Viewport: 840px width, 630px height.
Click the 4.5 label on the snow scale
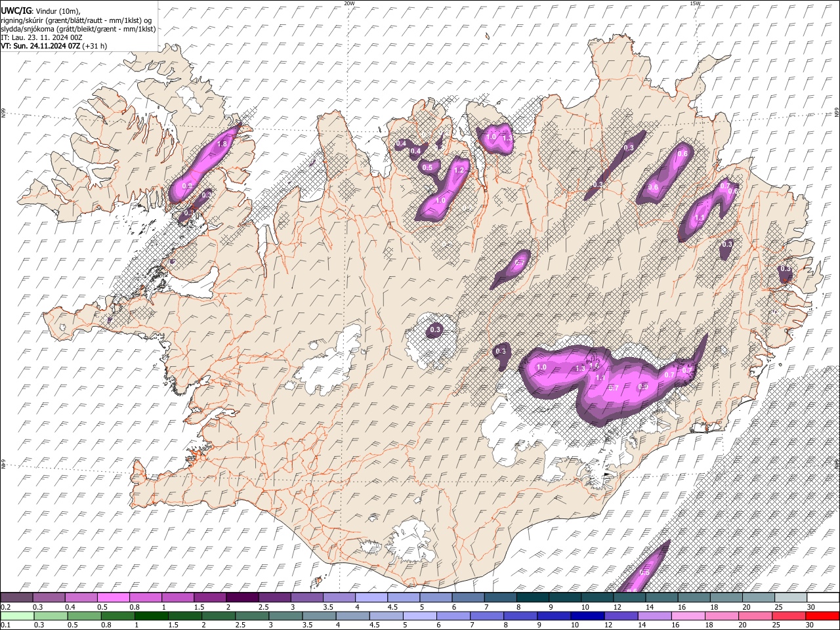(392, 607)
